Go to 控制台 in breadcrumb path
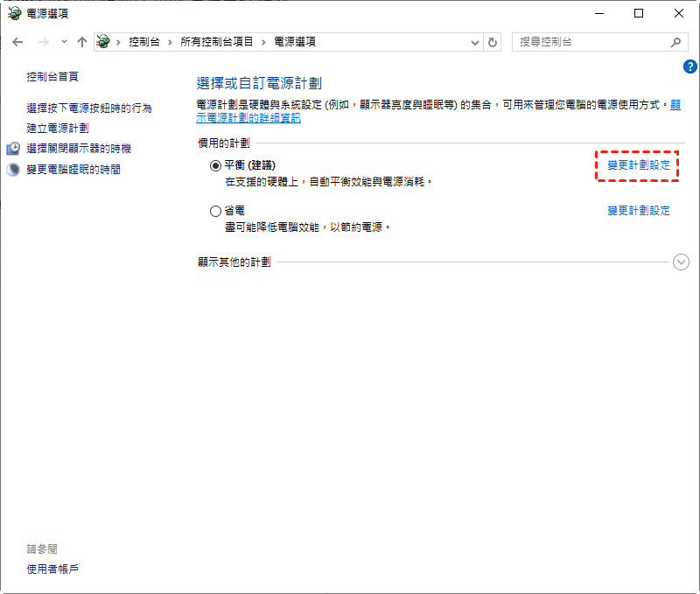700x594 pixels. [144, 42]
